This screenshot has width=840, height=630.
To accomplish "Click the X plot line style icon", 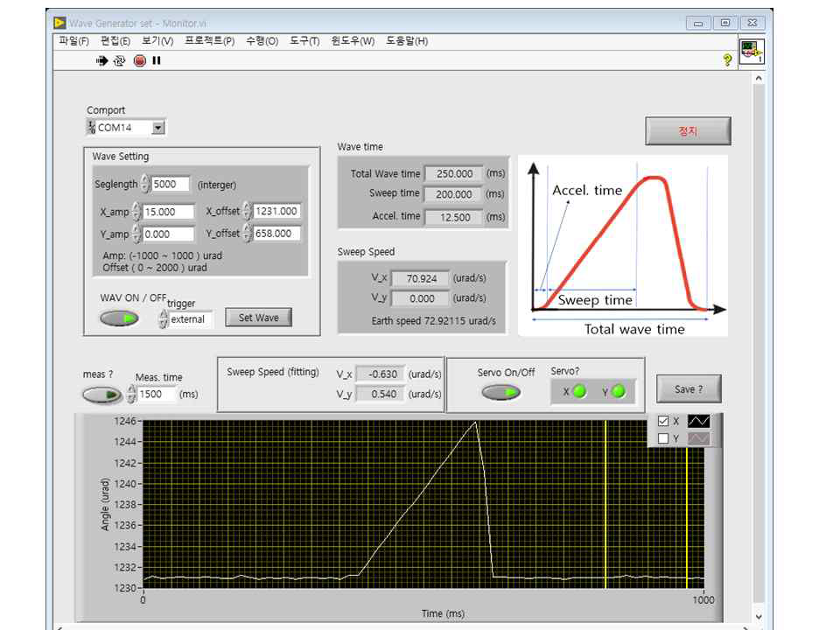I will pyautogui.click(x=698, y=421).
